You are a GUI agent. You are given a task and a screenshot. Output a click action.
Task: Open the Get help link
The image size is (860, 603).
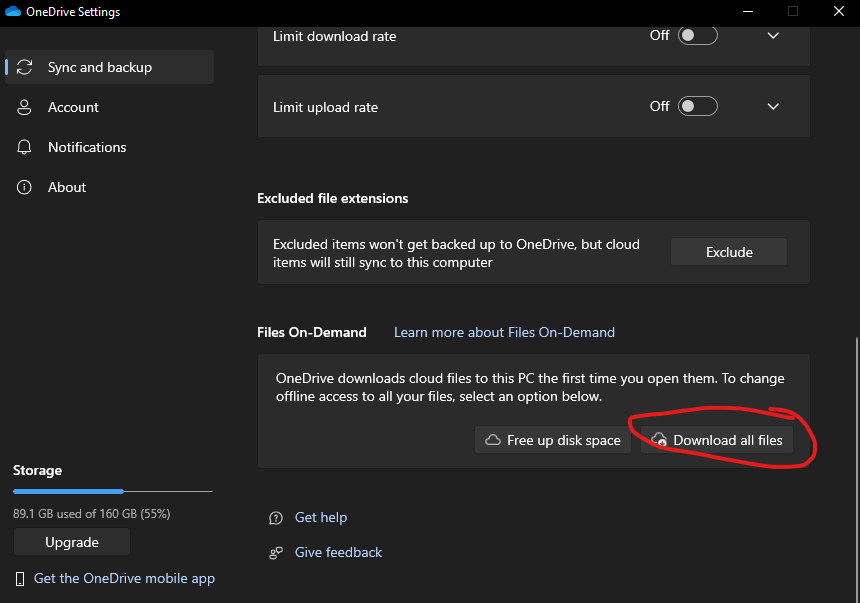click(321, 517)
